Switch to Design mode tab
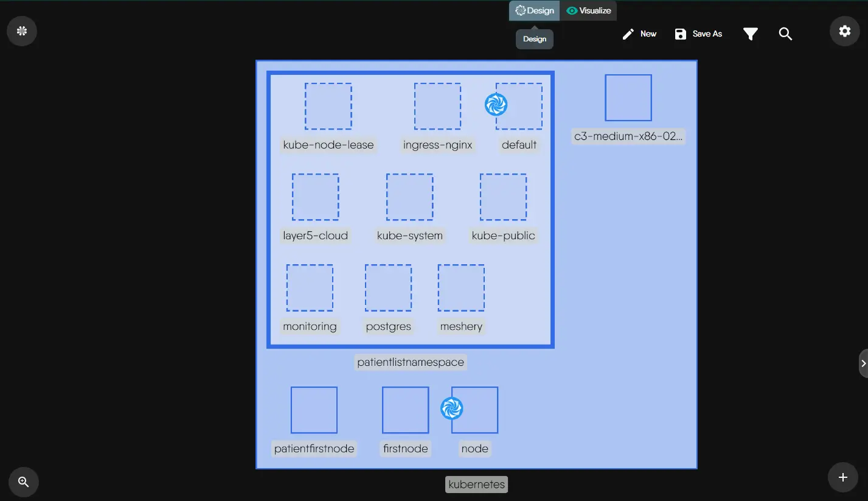Image resolution: width=868 pixels, height=501 pixels. [535, 10]
